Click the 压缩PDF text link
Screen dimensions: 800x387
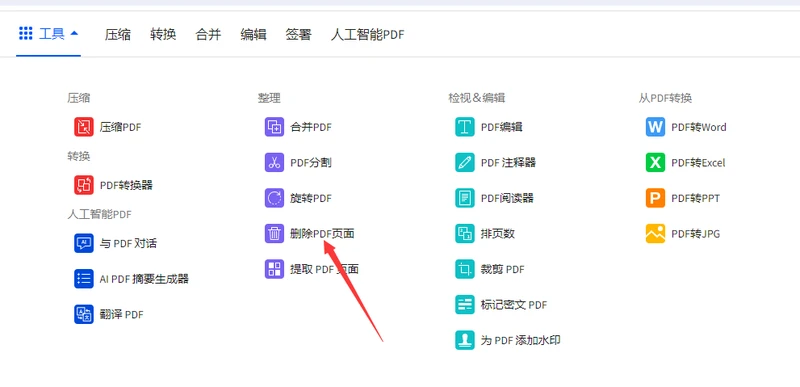point(120,127)
